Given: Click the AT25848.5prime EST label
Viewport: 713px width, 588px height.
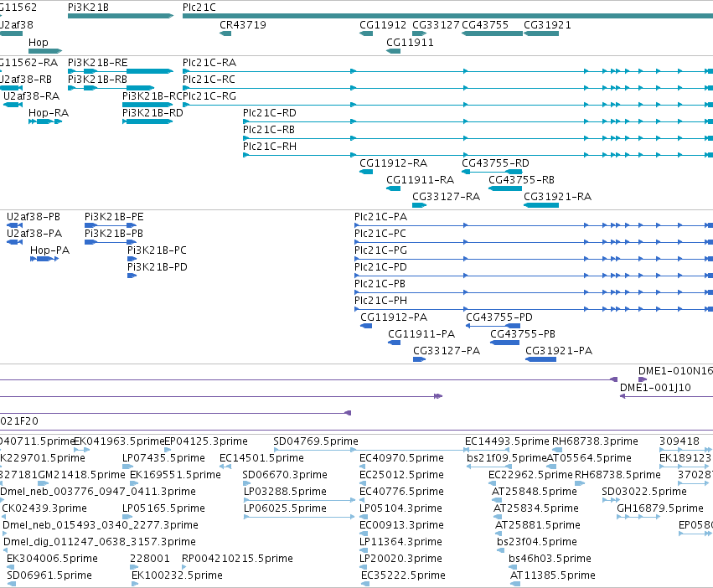Looking at the screenshot, I should [x=535, y=492].
